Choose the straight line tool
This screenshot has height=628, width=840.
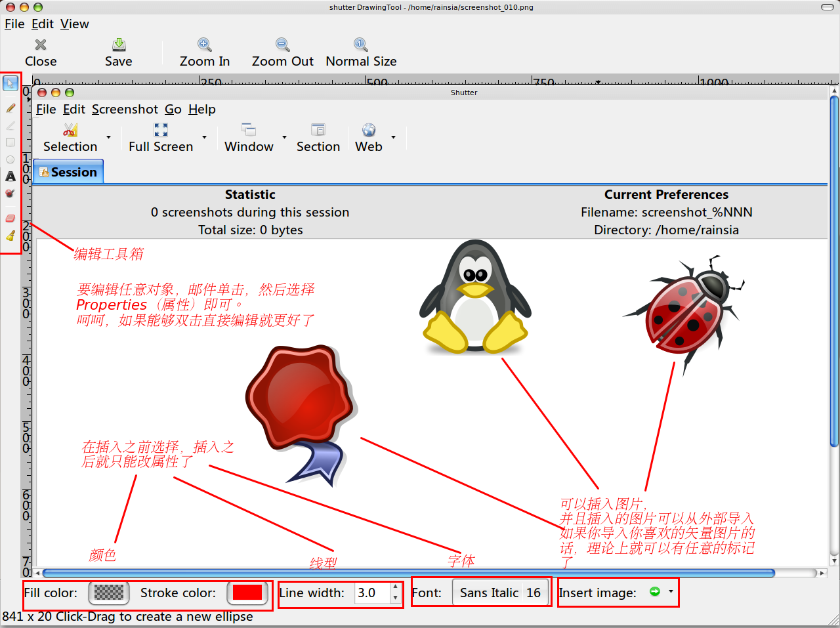click(x=10, y=125)
